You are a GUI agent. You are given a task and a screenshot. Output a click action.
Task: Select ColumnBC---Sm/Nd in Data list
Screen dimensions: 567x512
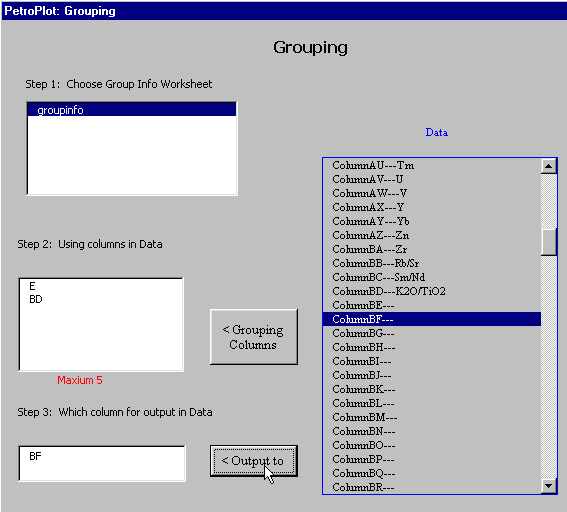click(432, 277)
